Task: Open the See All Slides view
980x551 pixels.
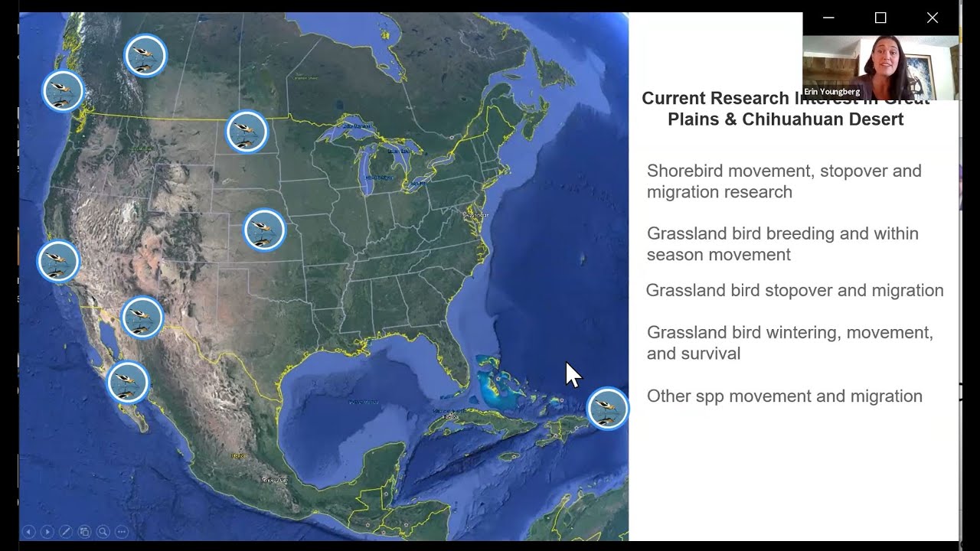Action: pos(84,531)
